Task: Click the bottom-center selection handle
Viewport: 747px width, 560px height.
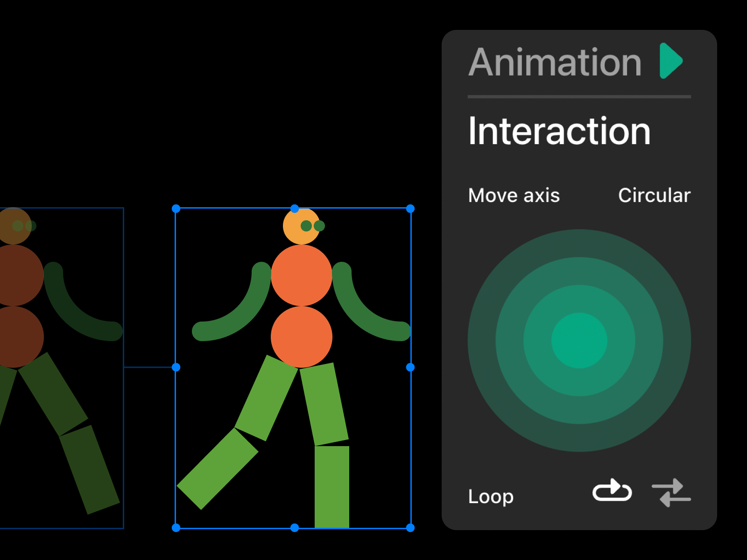Action: tap(295, 528)
